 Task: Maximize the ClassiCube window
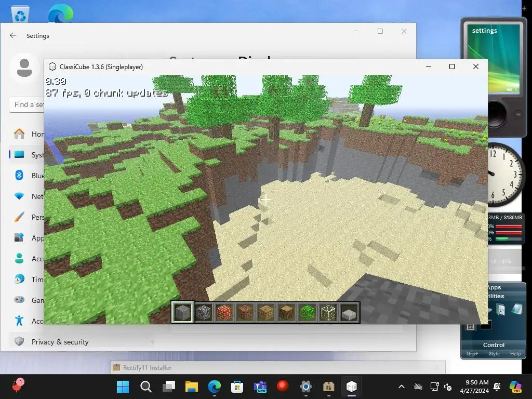452,66
